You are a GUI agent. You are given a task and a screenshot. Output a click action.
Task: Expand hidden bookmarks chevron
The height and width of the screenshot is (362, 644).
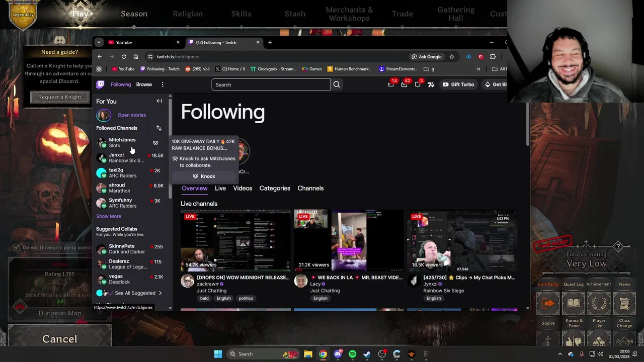coord(478,69)
